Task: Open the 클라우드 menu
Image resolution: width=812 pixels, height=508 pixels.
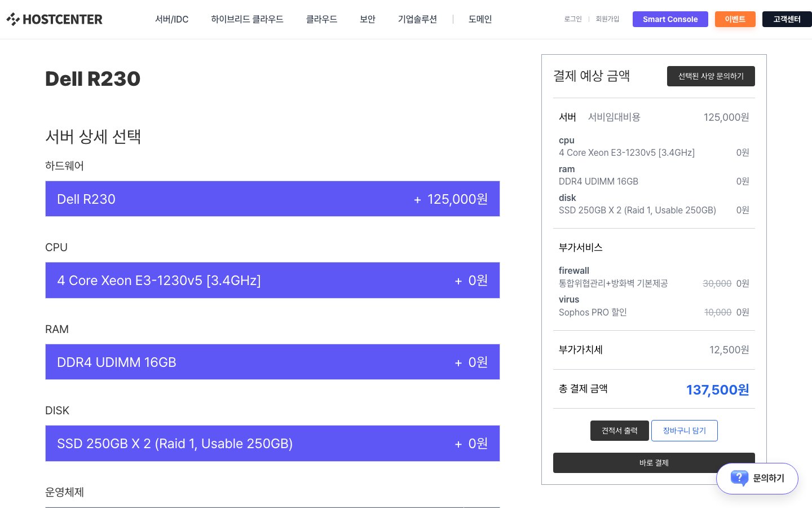Action: click(321, 19)
